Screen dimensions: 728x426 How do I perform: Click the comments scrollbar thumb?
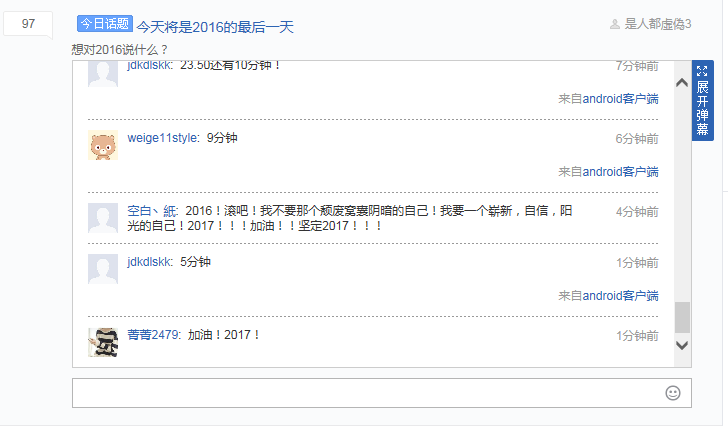coord(682,317)
